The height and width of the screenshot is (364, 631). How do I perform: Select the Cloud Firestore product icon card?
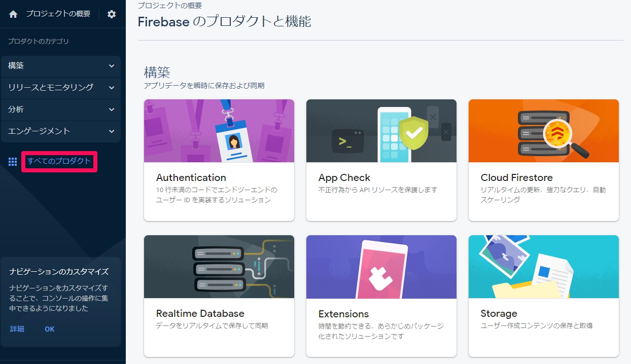[x=543, y=131]
